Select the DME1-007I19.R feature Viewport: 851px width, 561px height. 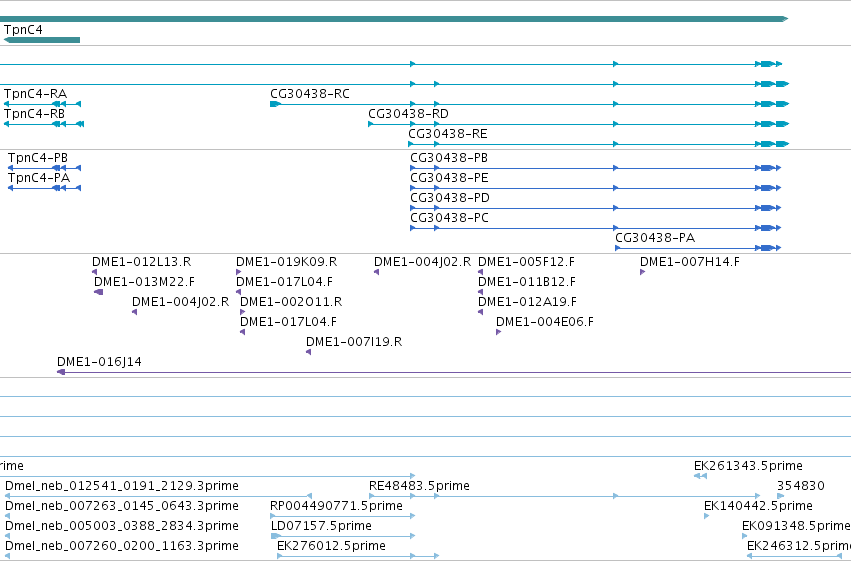(x=354, y=342)
